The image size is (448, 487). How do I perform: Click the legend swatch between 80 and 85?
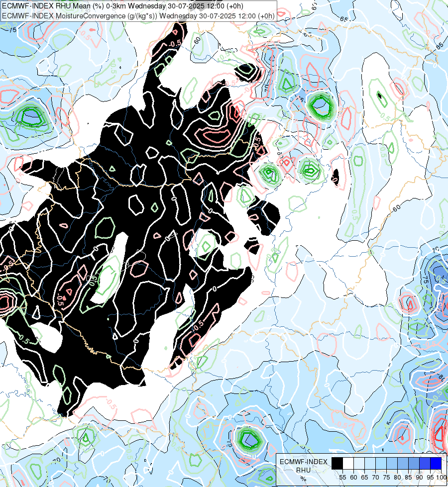point(403,463)
